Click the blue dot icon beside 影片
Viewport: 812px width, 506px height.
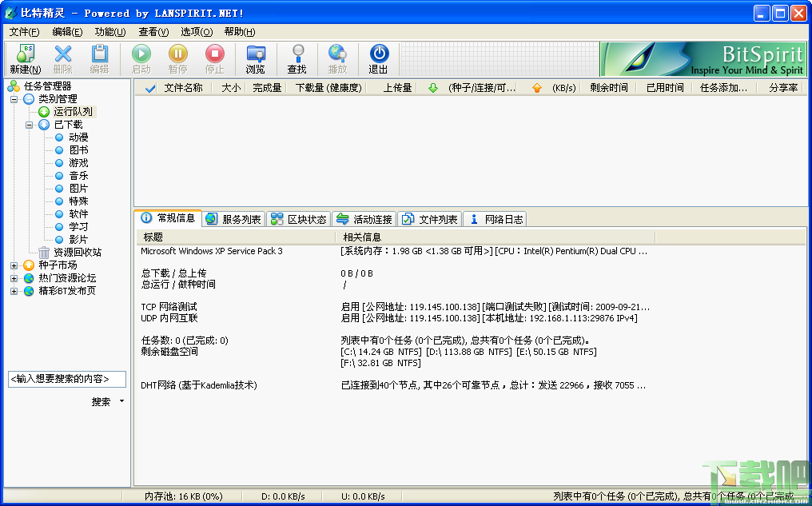click(x=59, y=239)
